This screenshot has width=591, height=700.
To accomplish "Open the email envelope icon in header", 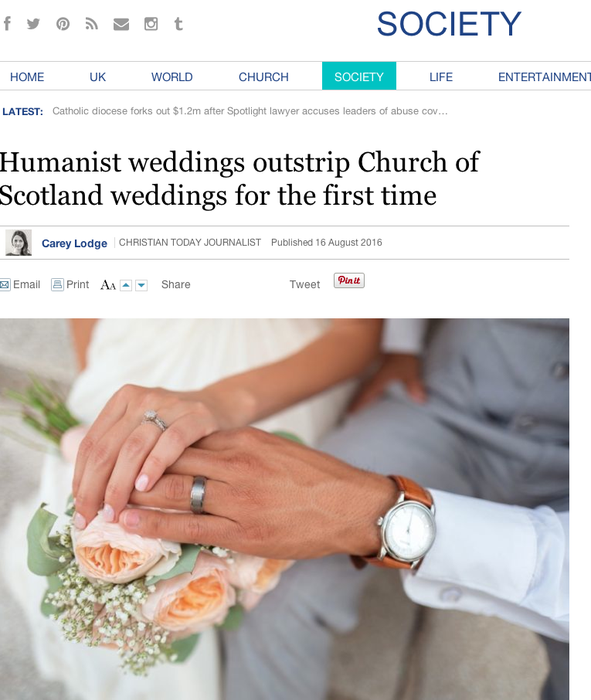I will click(121, 24).
